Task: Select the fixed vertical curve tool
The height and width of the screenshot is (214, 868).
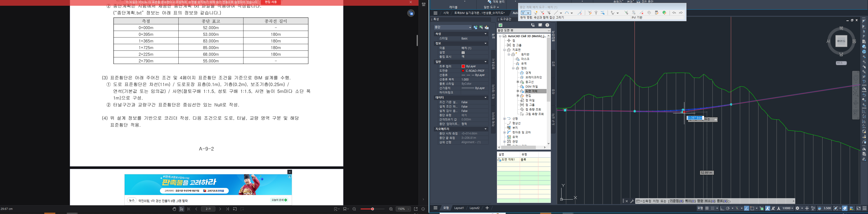Action: tap(567, 13)
